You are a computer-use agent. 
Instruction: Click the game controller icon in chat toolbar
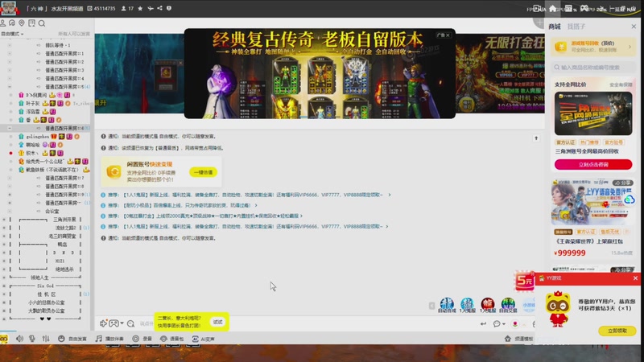point(114,323)
